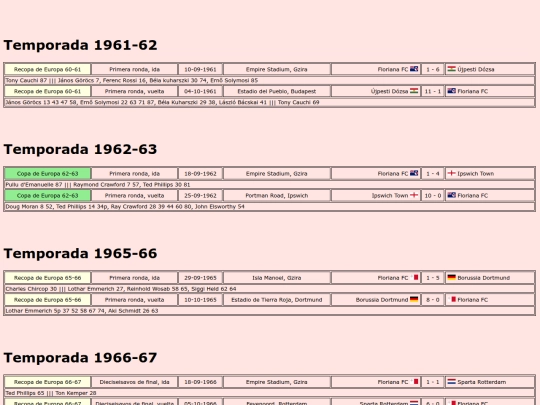Click the scorers line starting János Göröcs 13 43 47 58
The width and height of the screenshot is (540, 405).
pos(269,102)
